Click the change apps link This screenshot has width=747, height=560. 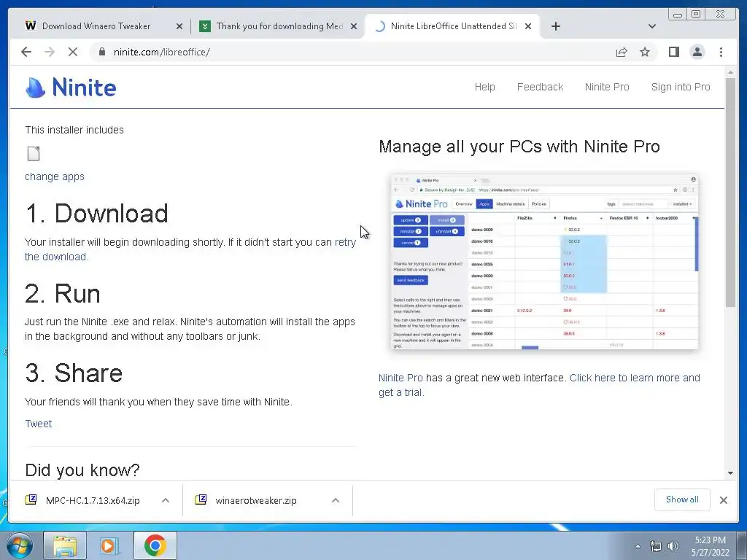coord(54,176)
